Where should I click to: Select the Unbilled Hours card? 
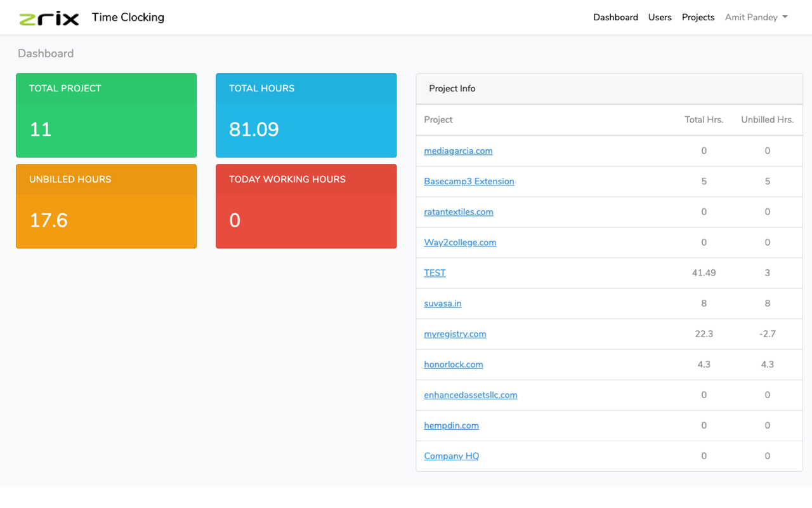[x=106, y=206]
